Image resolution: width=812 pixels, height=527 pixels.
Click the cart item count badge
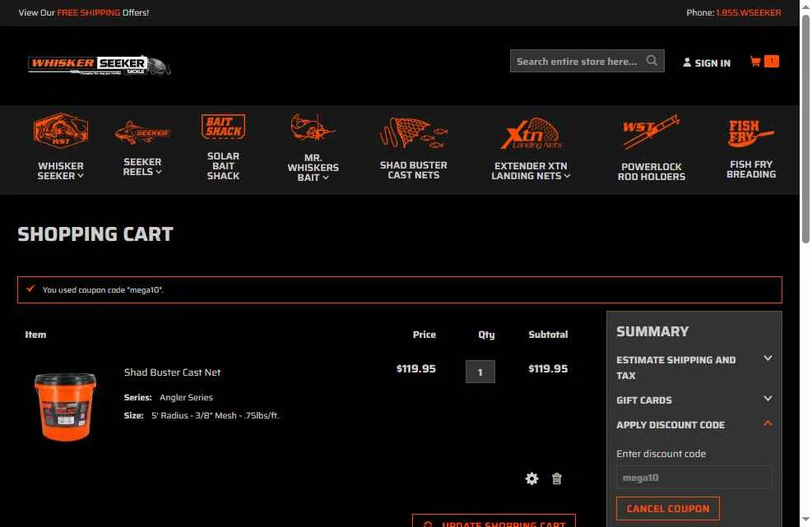click(x=772, y=61)
